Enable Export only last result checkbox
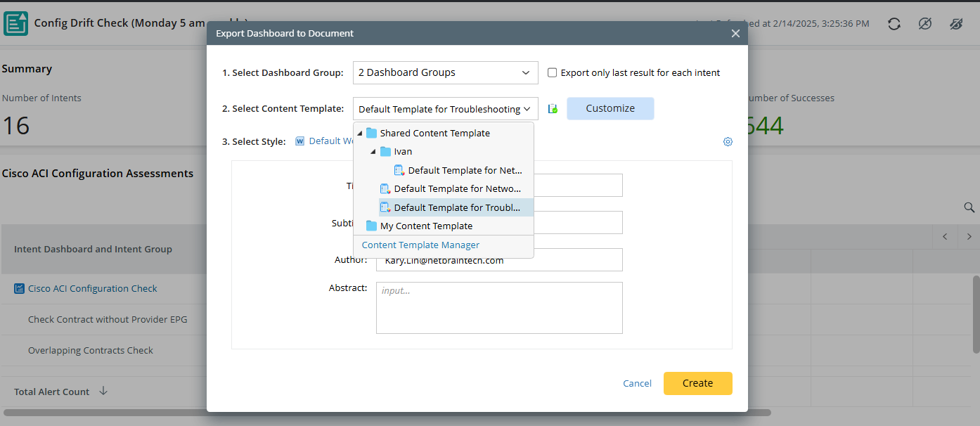 click(553, 72)
